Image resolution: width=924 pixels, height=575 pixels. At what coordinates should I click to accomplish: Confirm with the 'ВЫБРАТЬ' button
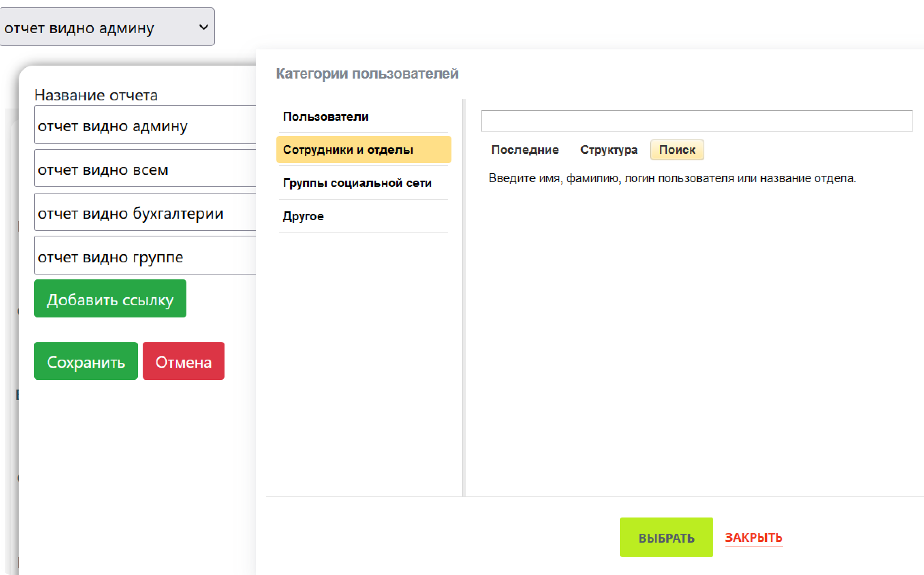pos(666,537)
